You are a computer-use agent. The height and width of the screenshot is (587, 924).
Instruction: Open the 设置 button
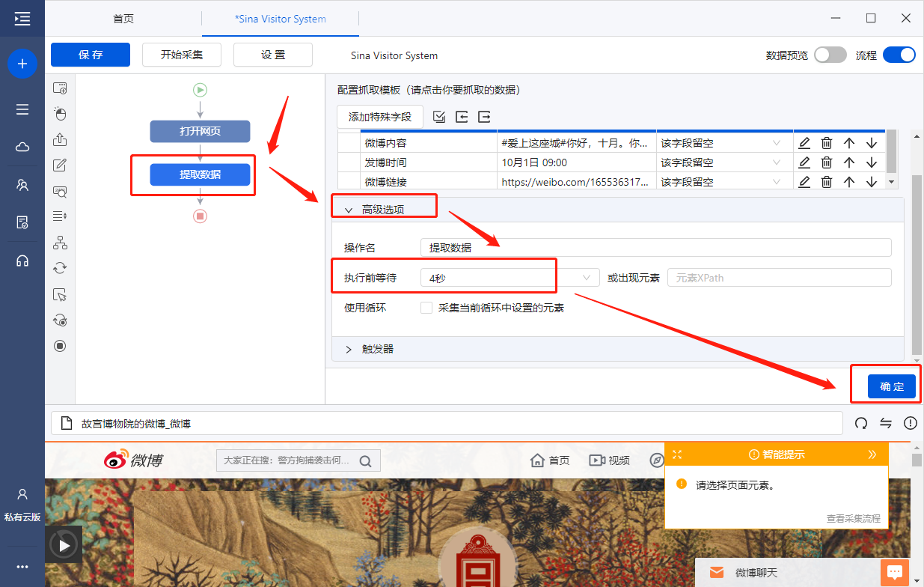(x=273, y=55)
